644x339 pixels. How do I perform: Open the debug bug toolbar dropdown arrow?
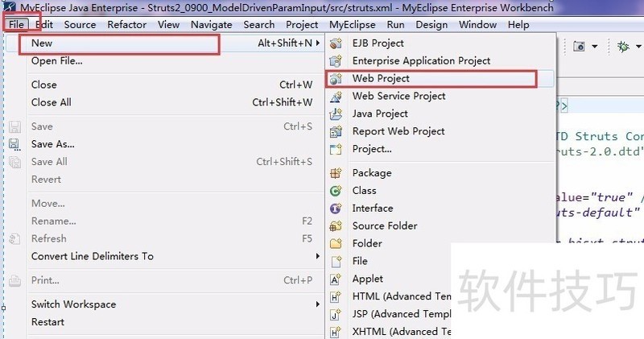pyautogui.click(x=638, y=47)
